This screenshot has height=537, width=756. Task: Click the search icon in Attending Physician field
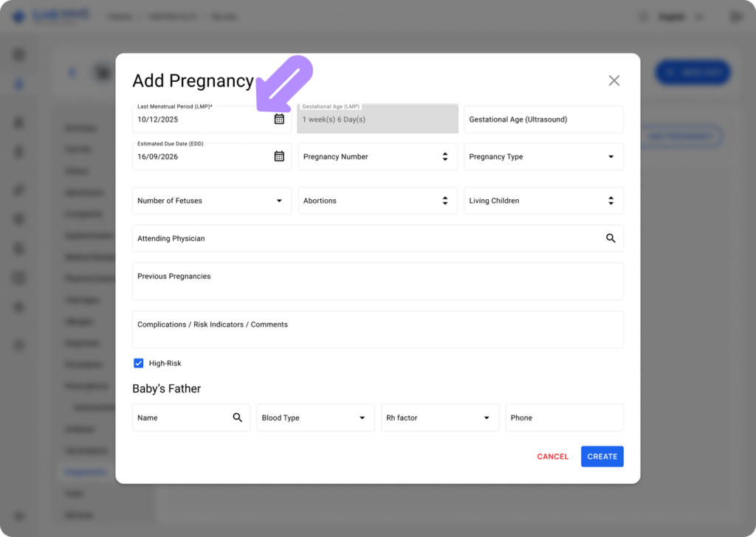point(611,238)
